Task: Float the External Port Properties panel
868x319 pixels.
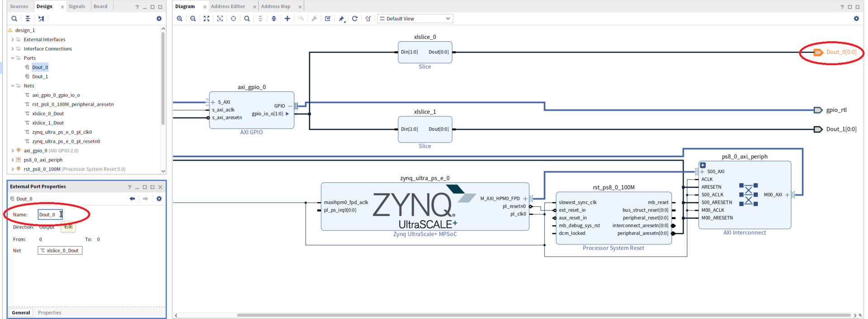Action: [152, 187]
